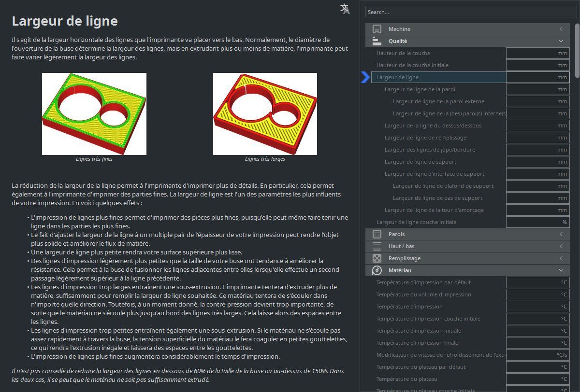The width and height of the screenshot is (580, 392).
Task: Click the Remplissage category icon
Action: pos(377,258)
